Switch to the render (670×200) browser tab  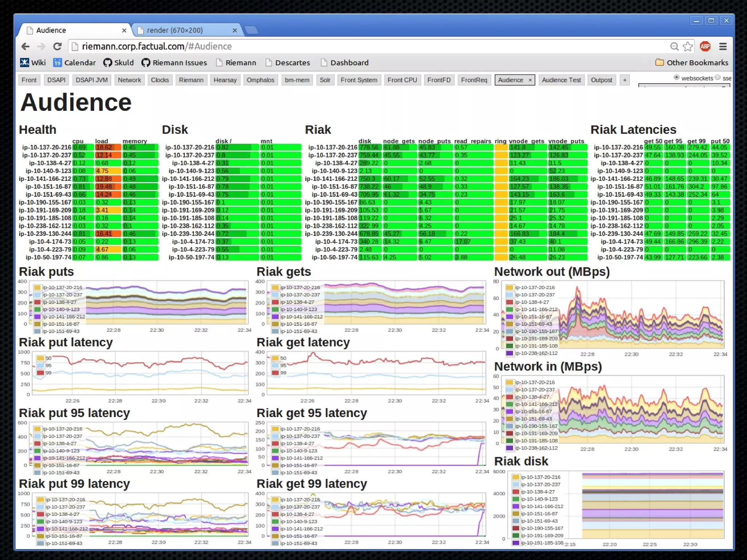[175, 31]
